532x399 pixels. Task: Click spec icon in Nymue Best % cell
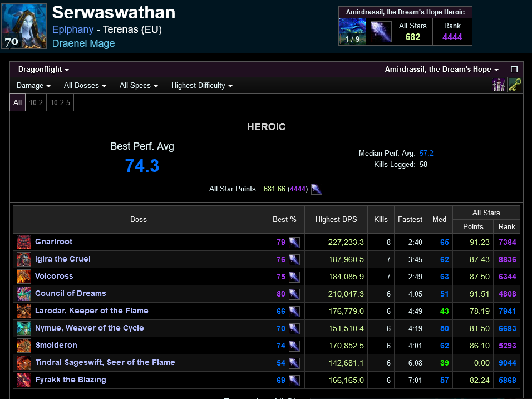coord(294,328)
